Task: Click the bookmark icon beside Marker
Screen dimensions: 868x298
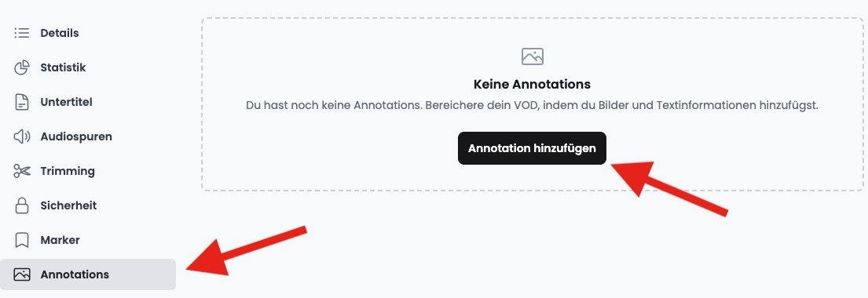Action: pos(21,240)
